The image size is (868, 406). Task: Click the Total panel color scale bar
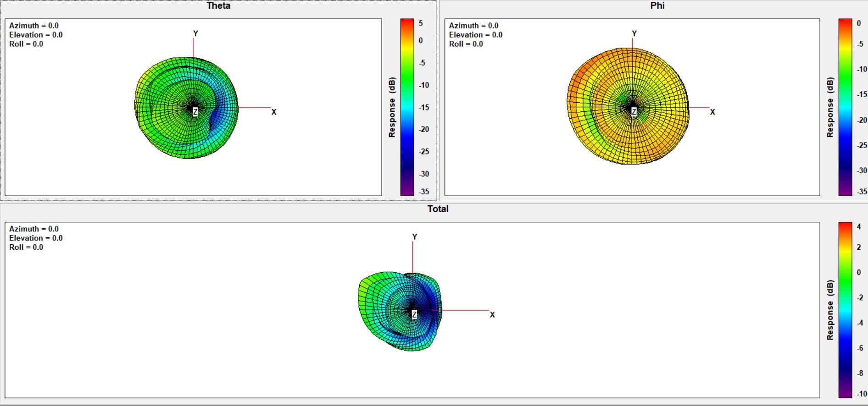click(x=845, y=310)
